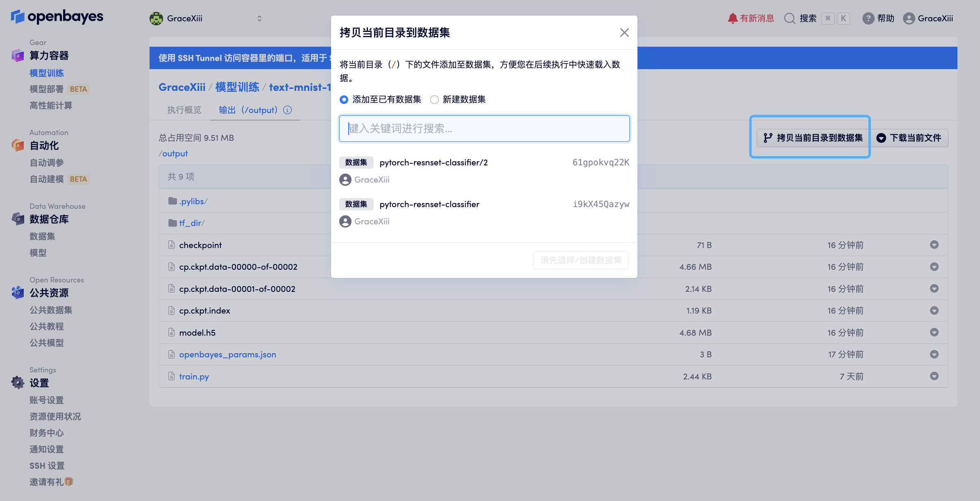980x501 pixels.
Task: Select 'Create new dataset' radio option
Action: pyautogui.click(x=434, y=99)
